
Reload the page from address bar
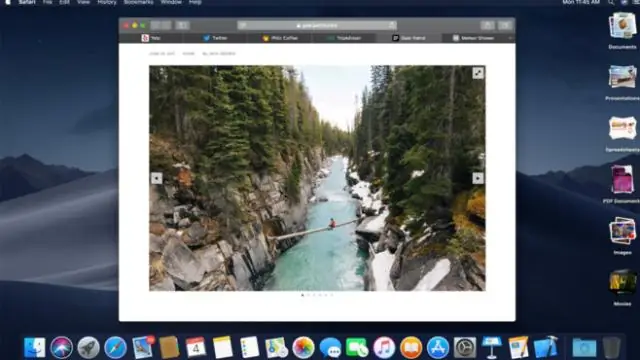point(392,25)
